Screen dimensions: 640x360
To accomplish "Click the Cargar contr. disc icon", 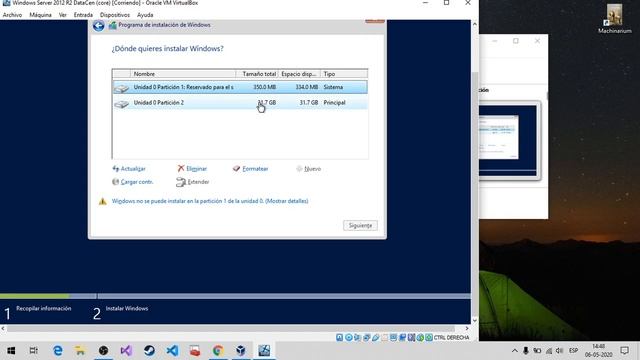I will 116,182.
